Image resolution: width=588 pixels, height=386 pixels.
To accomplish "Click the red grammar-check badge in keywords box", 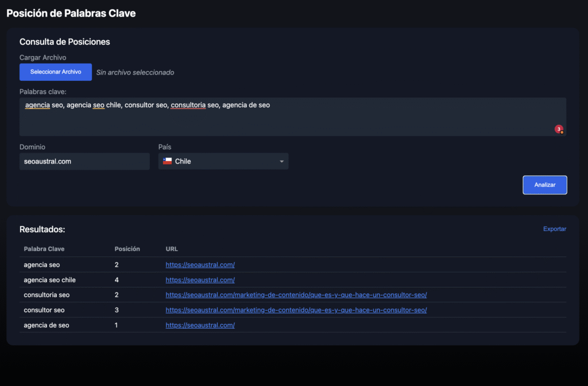I will 559,130.
